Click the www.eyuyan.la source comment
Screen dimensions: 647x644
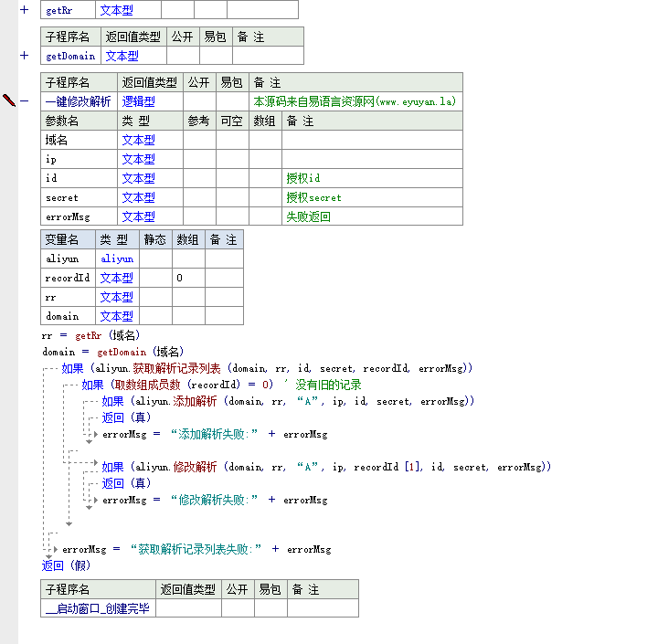355,101
